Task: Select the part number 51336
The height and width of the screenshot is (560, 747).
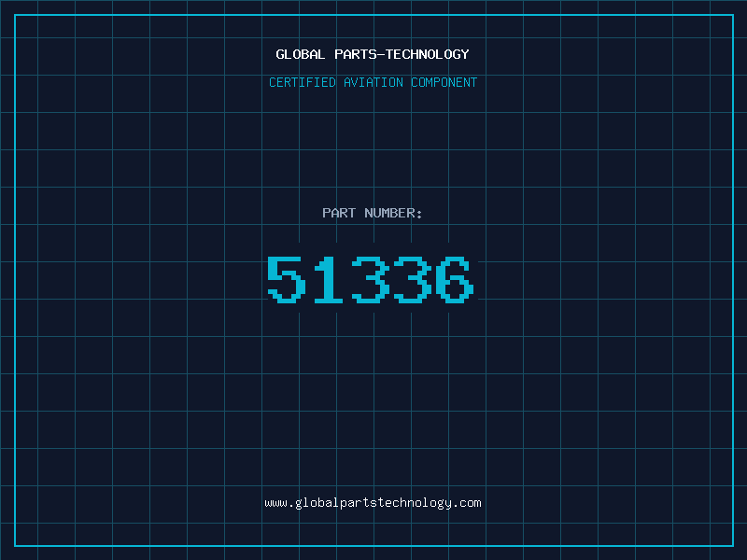Action: 370,279
